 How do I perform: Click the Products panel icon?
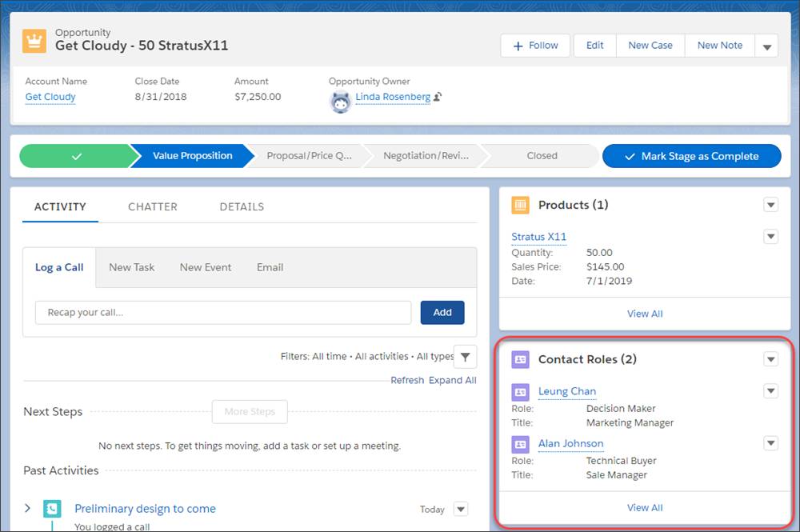click(521, 205)
